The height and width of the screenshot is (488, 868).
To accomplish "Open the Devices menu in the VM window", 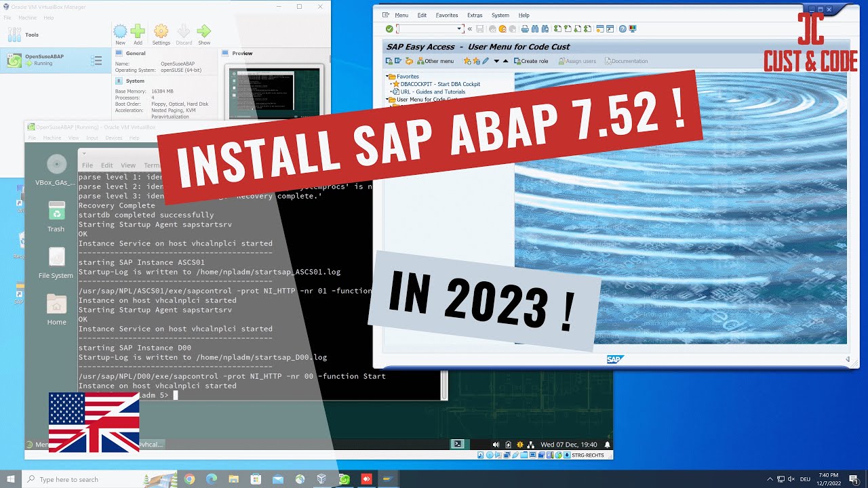I will click(x=114, y=138).
